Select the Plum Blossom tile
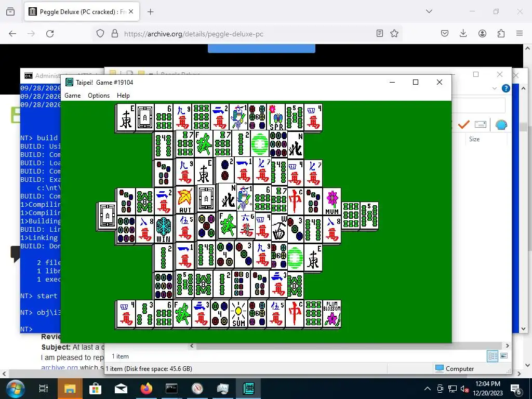Image resolution: width=532 pixels, height=399 pixels. click(x=332, y=314)
